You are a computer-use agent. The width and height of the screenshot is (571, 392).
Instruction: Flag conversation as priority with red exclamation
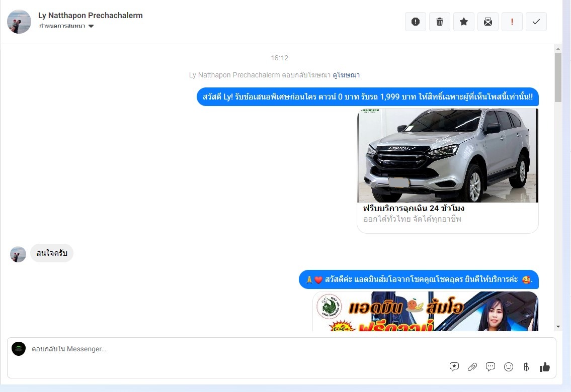click(x=512, y=22)
